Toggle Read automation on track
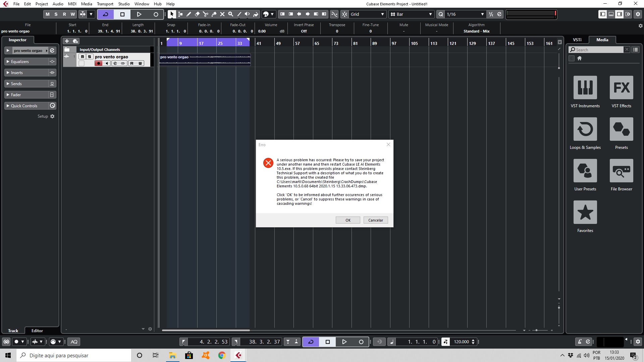644x362 pixels. 132,63
